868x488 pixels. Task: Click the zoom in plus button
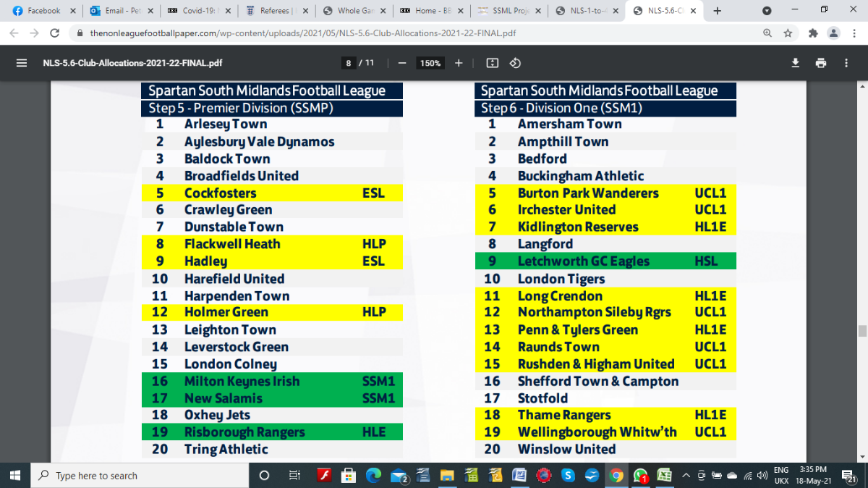(x=459, y=63)
